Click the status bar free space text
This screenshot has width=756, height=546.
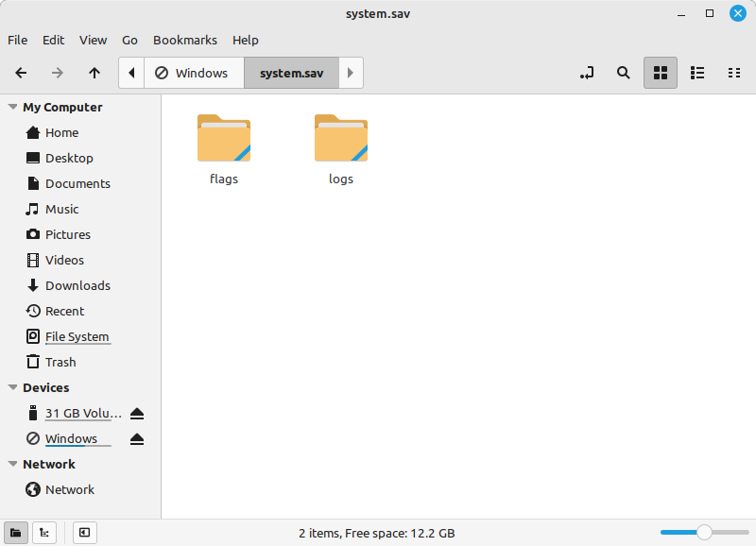click(376, 533)
